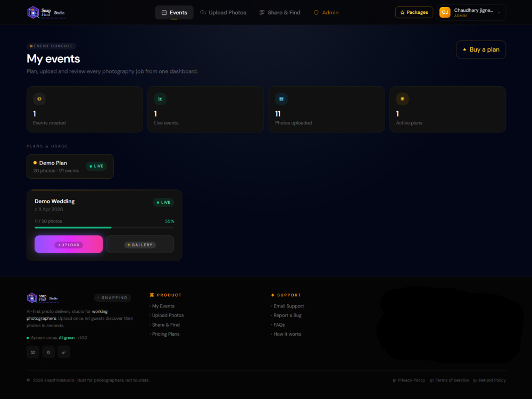This screenshot has width=532, height=399.
Task: Click the footer SnapFind Studio logo
Action: click(43, 298)
